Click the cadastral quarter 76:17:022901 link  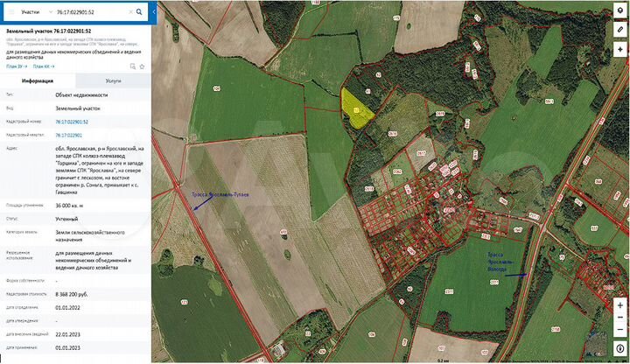[68, 136]
